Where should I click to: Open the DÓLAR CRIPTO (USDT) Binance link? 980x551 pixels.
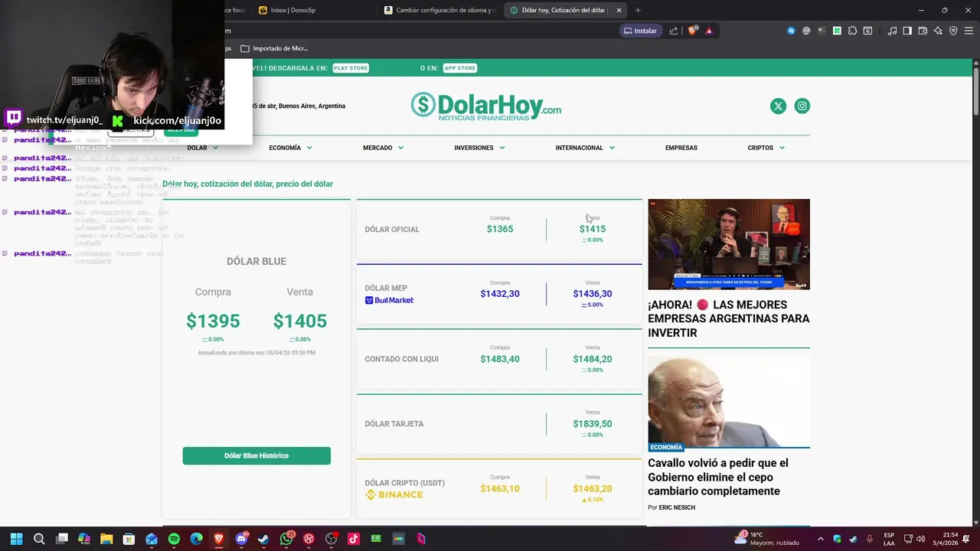click(x=404, y=489)
